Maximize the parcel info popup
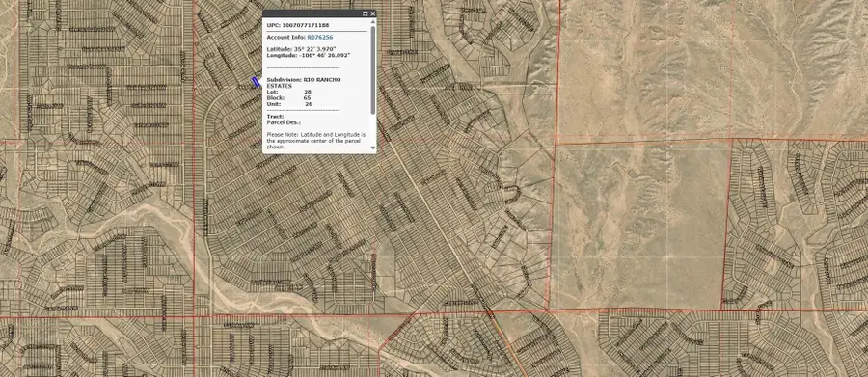868x377 pixels. click(x=366, y=13)
